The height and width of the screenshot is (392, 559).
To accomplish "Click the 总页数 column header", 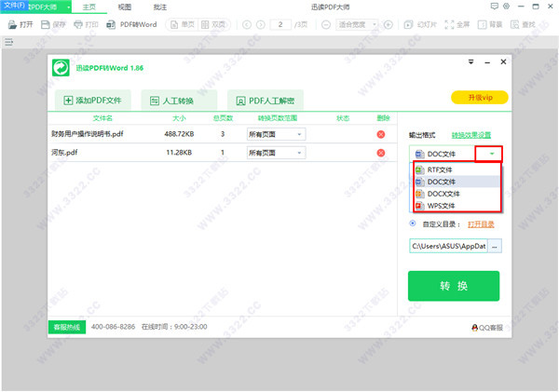I will (224, 118).
